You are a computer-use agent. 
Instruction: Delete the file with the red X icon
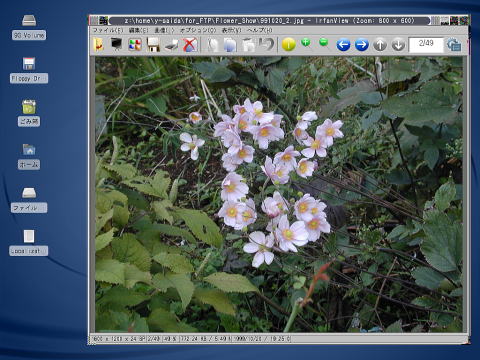click(190, 45)
